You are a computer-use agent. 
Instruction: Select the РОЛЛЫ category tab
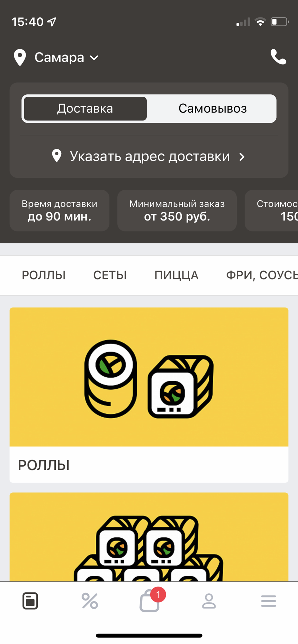click(x=44, y=275)
